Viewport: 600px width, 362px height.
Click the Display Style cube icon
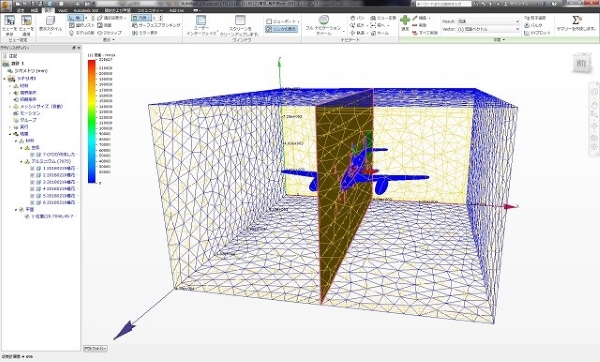pos(50,21)
